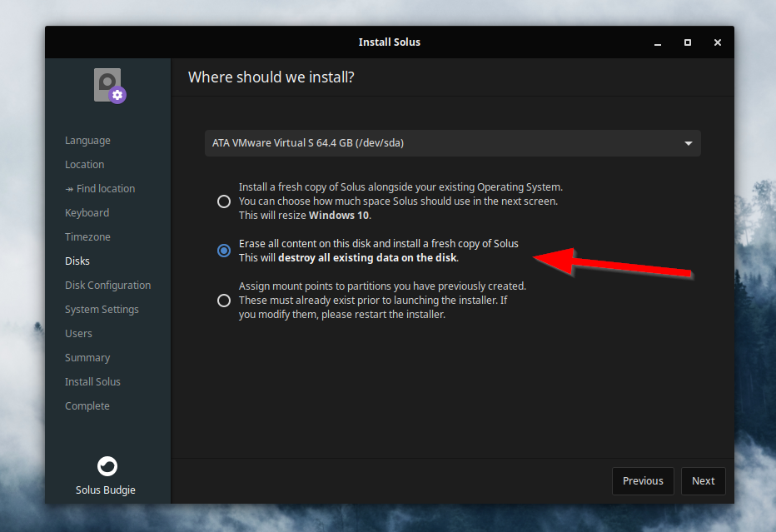
Task: Click the 'This will resize Windows 10.' text
Action: coord(305,216)
